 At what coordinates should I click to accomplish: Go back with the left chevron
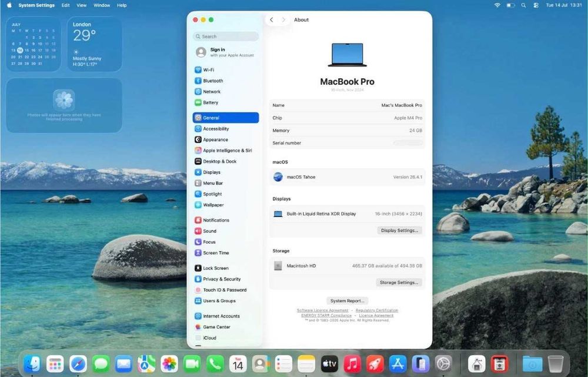[272, 20]
